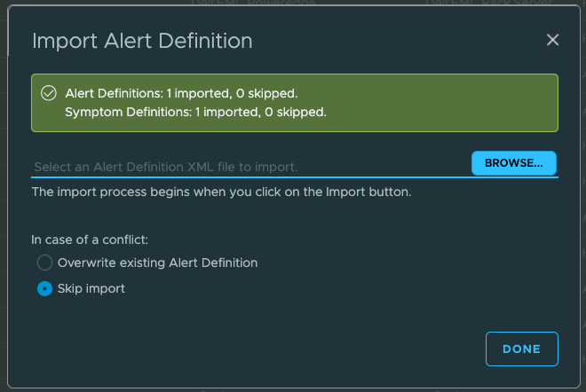Click the 'import process begins' hint text

point(221,192)
